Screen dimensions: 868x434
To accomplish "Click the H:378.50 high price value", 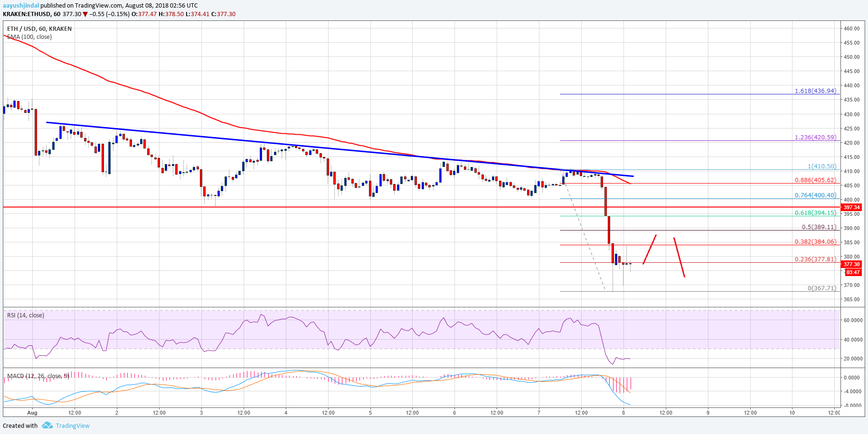I will point(171,14).
